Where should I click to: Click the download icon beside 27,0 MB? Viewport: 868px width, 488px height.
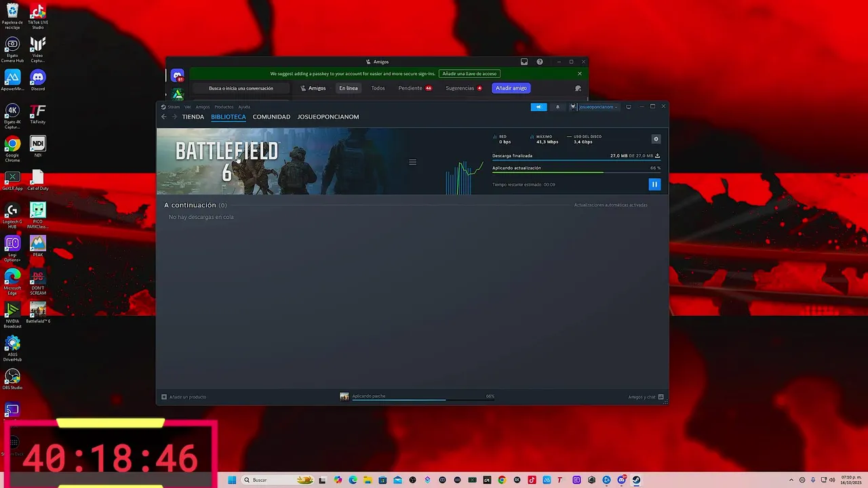(657, 156)
